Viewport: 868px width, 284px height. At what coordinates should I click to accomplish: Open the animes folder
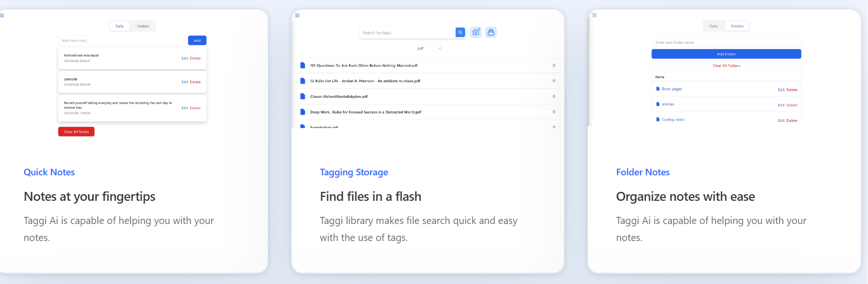pyautogui.click(x=668, y=104)
